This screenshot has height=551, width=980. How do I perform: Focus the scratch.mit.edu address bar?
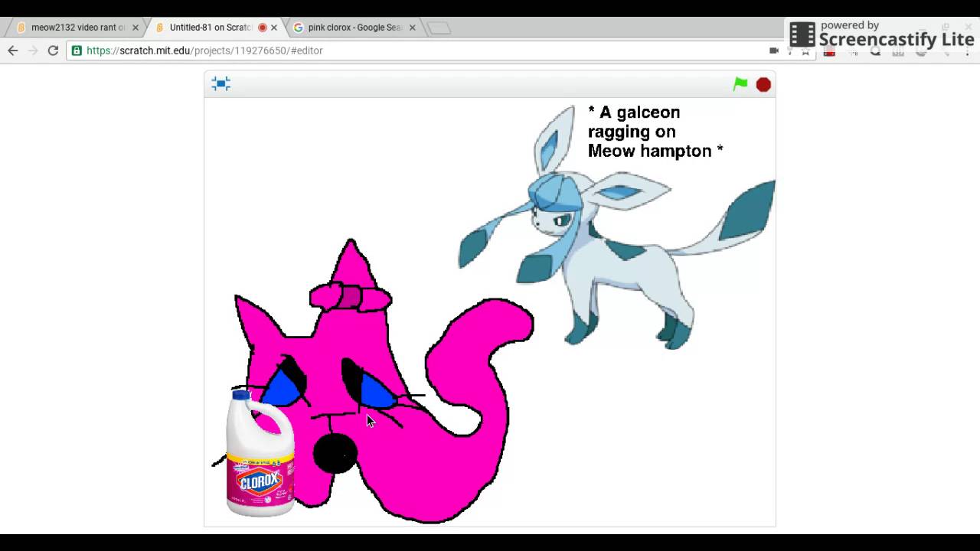(421, 51)
